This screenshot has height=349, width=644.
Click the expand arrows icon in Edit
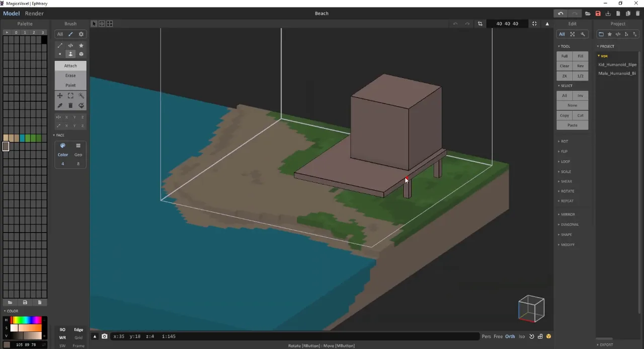[573, 34]
